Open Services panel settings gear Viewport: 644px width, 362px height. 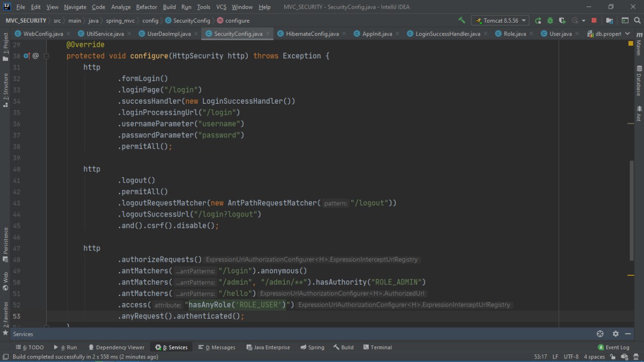tap(615, 334)
